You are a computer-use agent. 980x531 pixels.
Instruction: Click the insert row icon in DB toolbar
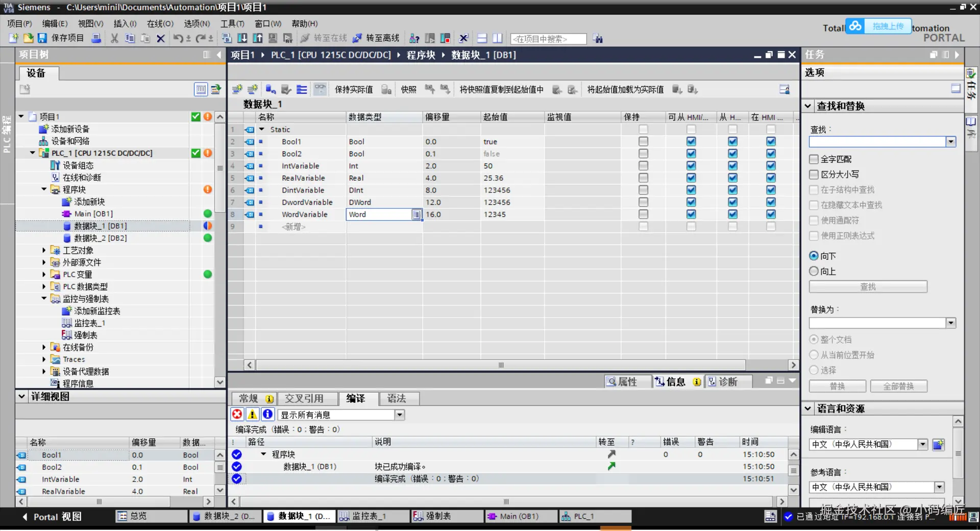237,89
